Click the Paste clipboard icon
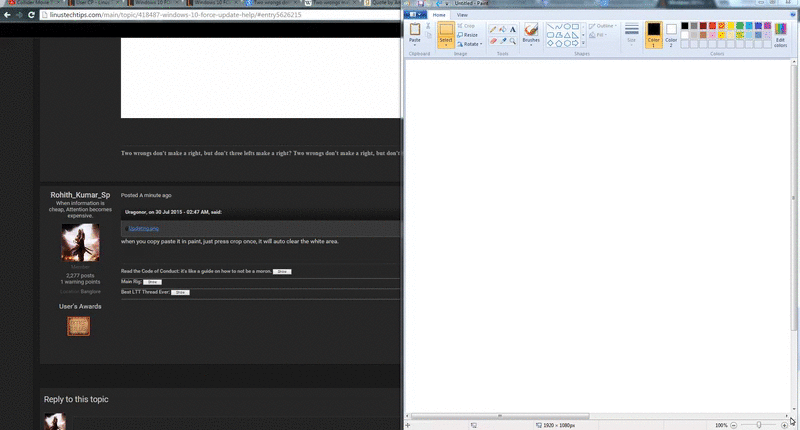 [415, 30]
